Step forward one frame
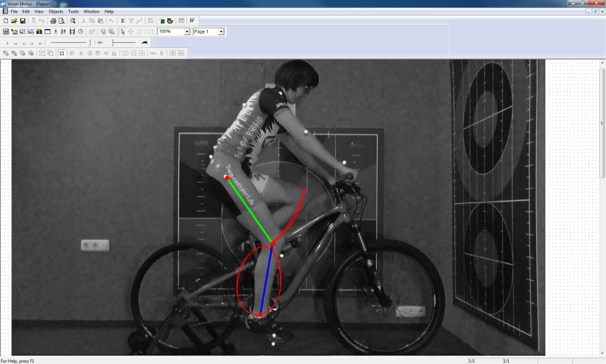Image resolution: width=606 pixels, height=364 pixels. point(32,43)
